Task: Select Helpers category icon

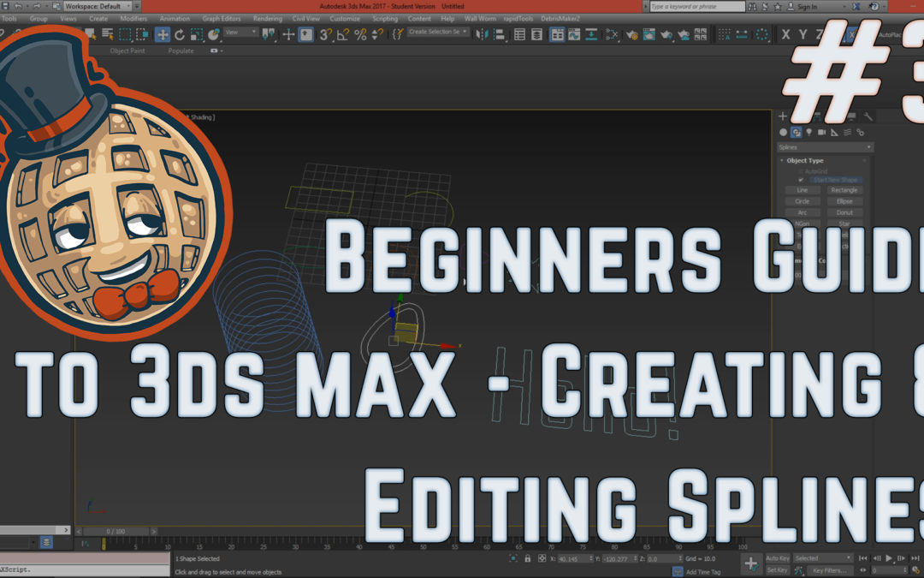Action: pos(834,132)
